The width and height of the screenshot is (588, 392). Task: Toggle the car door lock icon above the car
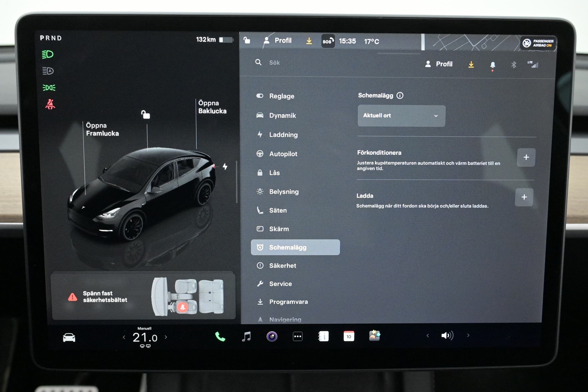click(x=146, y=115)
